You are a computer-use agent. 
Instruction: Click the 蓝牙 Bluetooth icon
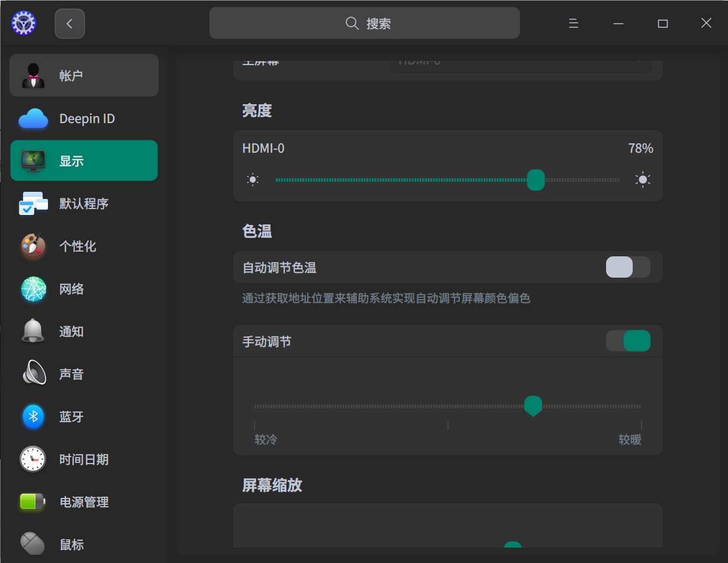point(33,416)
